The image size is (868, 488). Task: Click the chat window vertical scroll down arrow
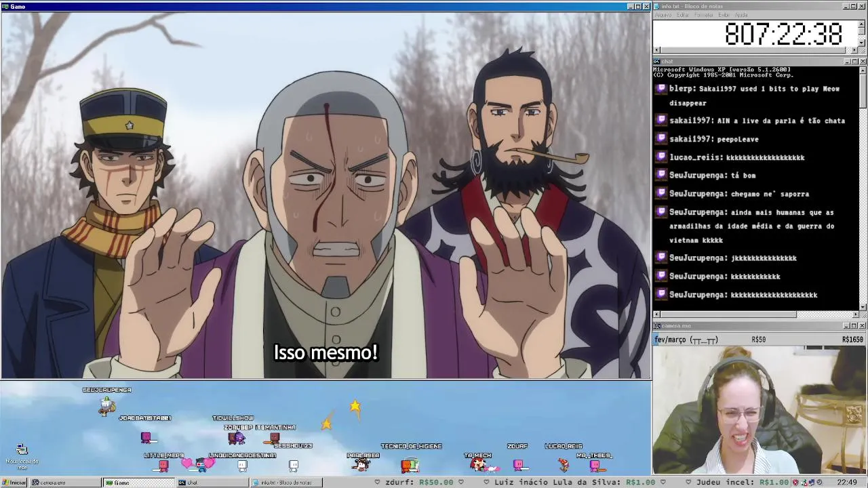point(863,307)
